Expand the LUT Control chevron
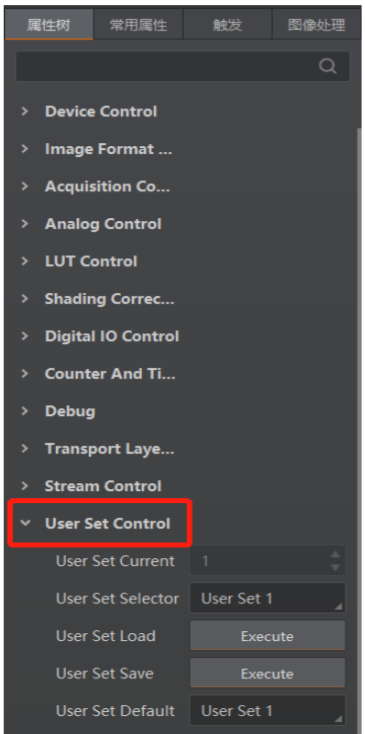The height and width of the screenshot is (734, 365). 25,261
